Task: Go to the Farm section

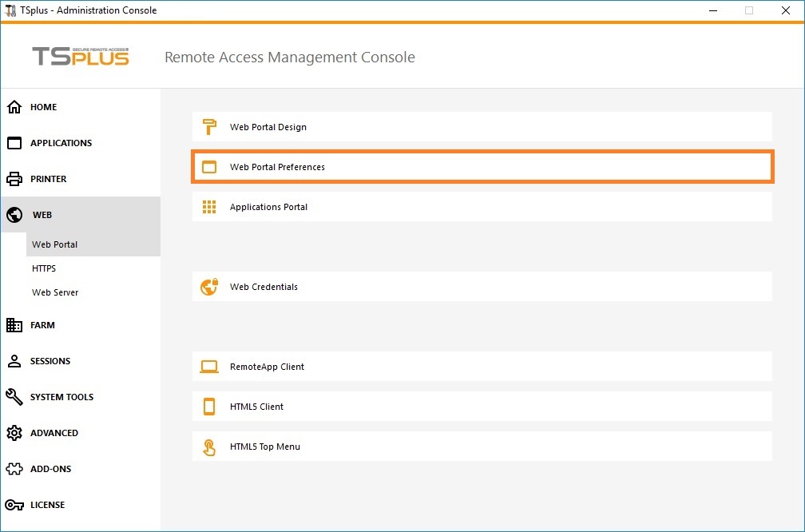Action: point(42,325)
